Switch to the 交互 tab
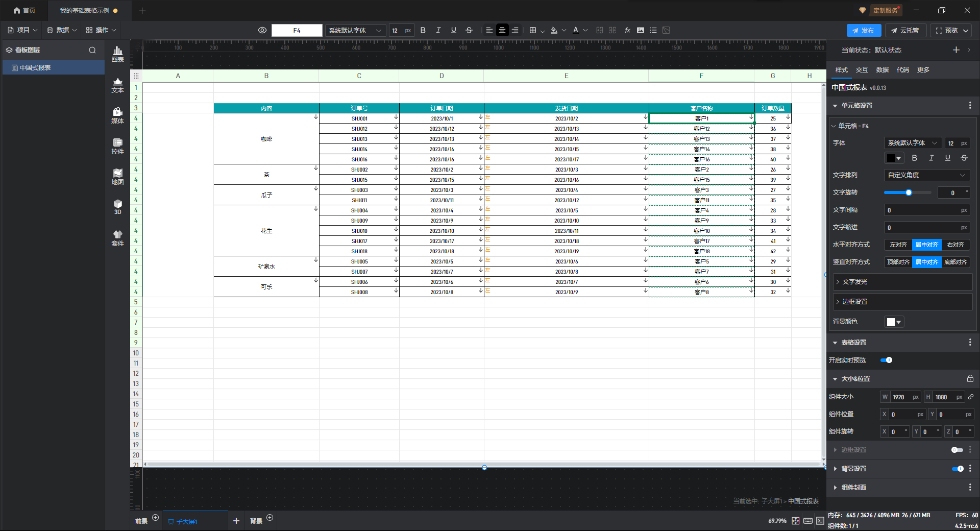980x531 pixels. point(862,70)
